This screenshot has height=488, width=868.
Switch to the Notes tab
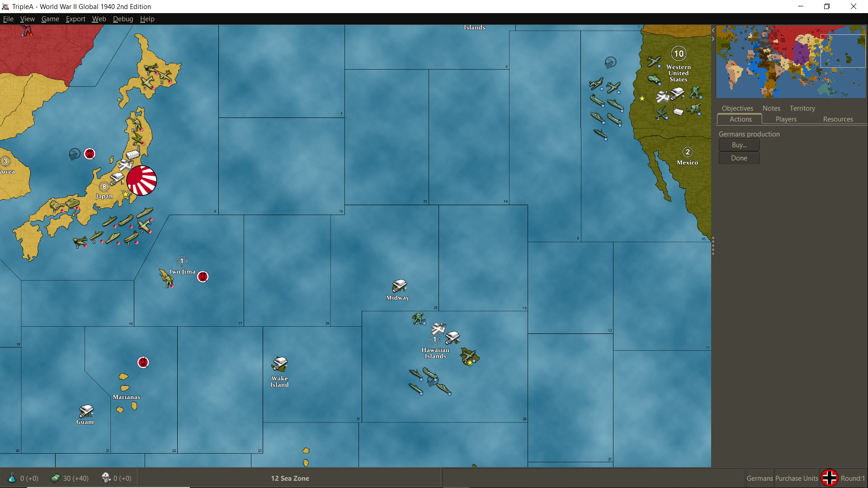[x=771, y=108]
